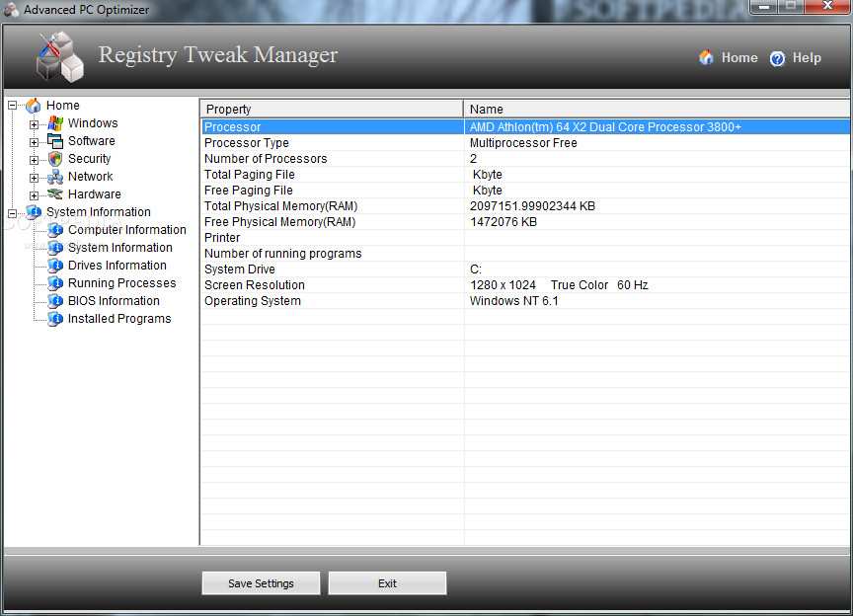This screenshot has width=853, height=616.
Task: Click the BIOS Information info icon
Action: (55, 301)
